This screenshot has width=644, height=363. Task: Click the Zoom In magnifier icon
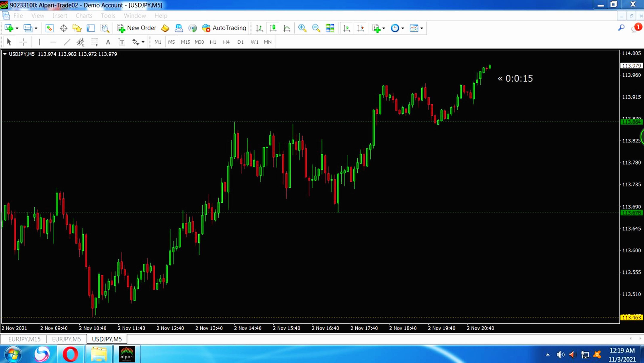coord(302,28)
